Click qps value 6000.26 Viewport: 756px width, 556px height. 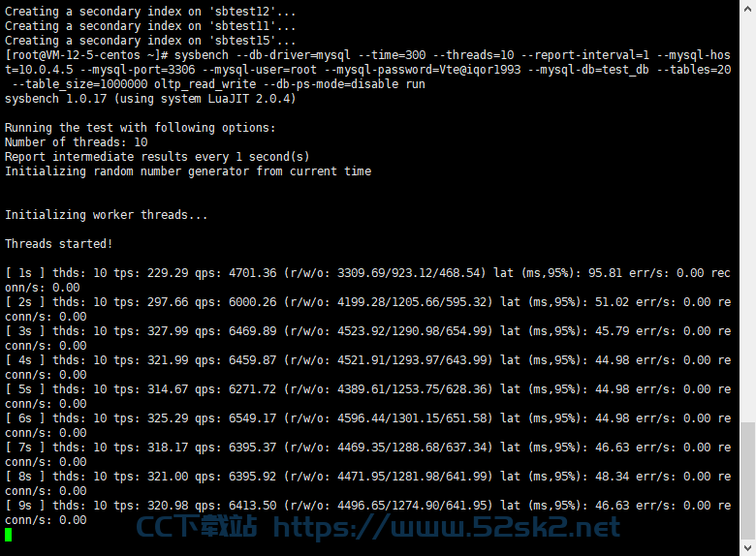click(253, 302)
